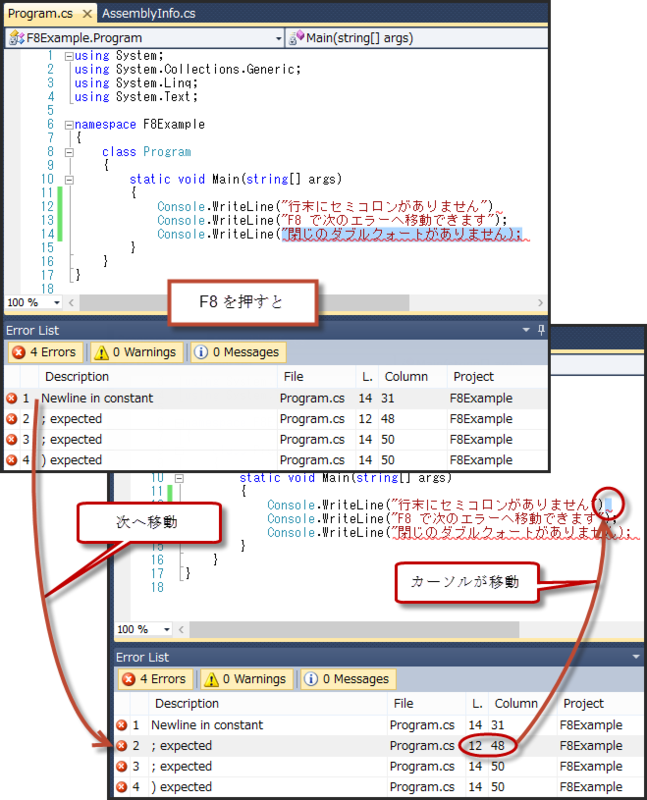Click line 12 Console.WriteLine in top editor
The height and width of the screenshot is (800, 647).
tap(325, 207)
